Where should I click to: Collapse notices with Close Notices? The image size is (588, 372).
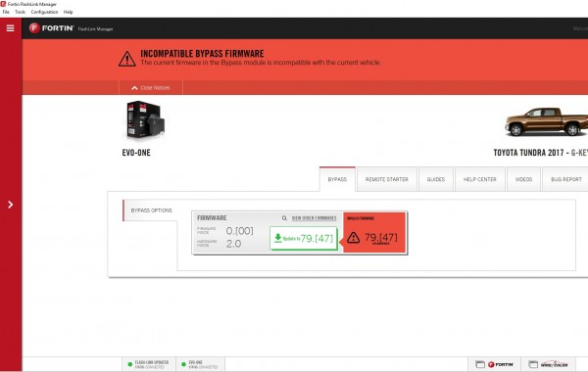(x=151, y=88)
